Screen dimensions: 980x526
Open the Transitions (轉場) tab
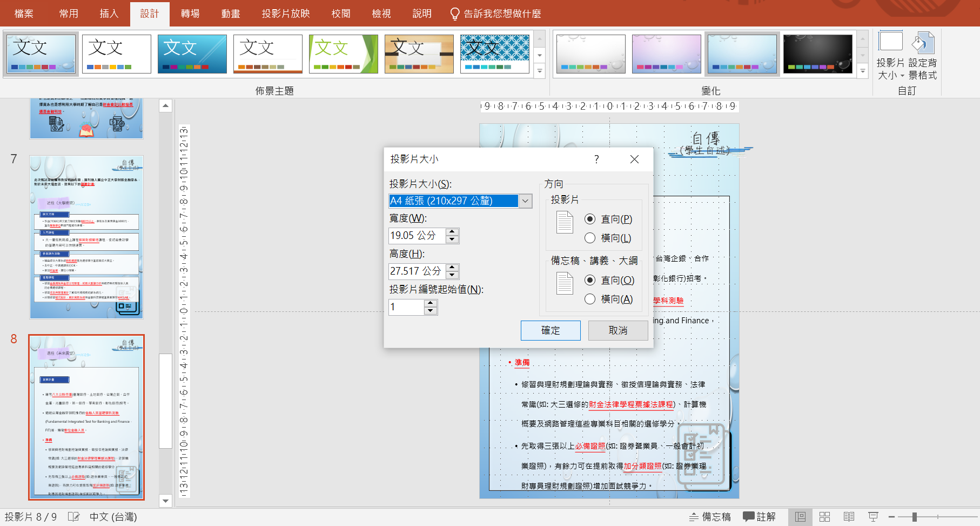pos(190,14)
